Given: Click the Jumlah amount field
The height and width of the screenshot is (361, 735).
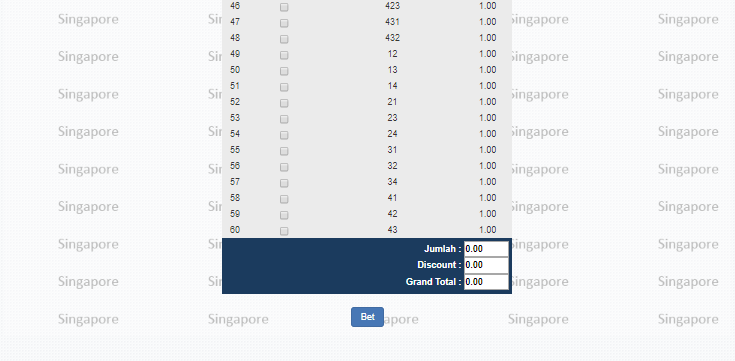Looking at the screenshot, I should point(486,249).
